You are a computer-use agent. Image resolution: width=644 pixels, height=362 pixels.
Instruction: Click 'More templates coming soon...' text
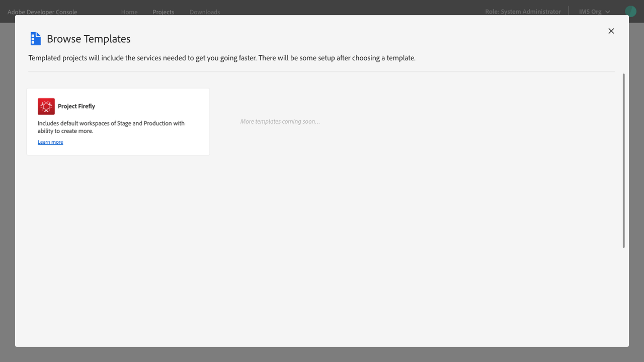[280, 122]
